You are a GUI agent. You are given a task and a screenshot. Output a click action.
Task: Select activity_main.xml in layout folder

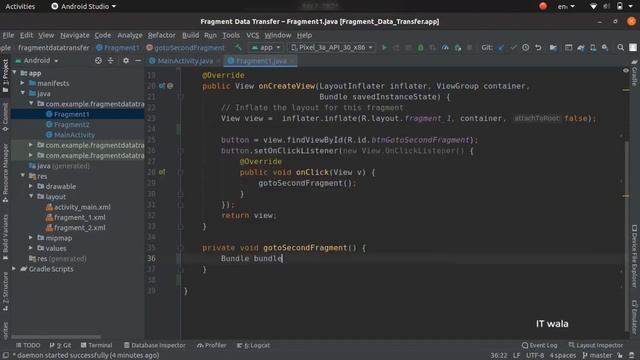pos(82,207)
